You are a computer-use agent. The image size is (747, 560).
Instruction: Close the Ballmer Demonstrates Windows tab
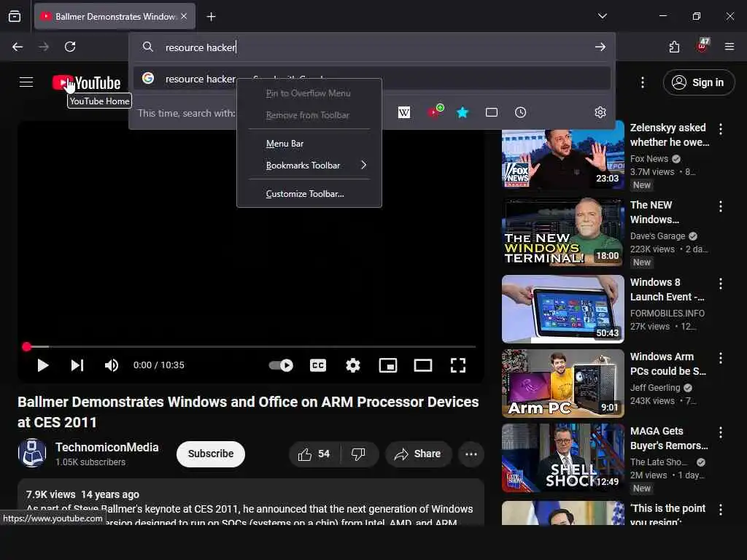click(x=184, y=16)
